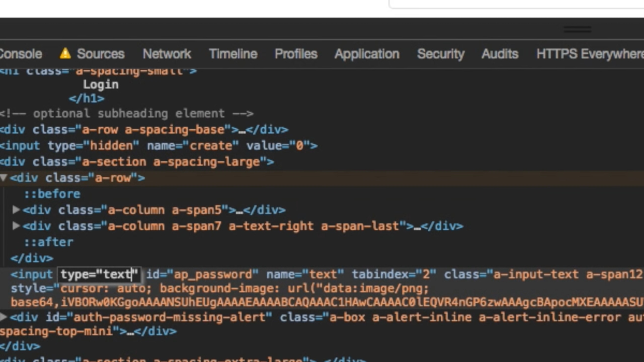Open the Security tab

(x=441, y=54)
